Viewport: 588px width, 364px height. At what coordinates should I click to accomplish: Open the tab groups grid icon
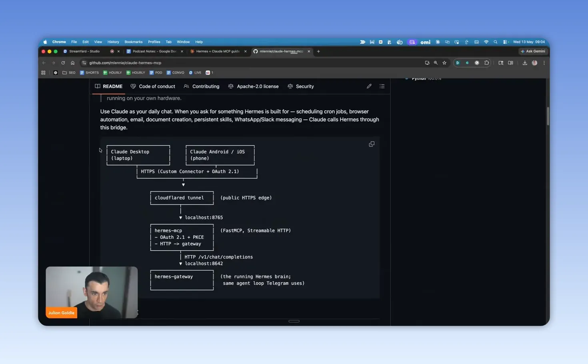[x=43, y=73]
